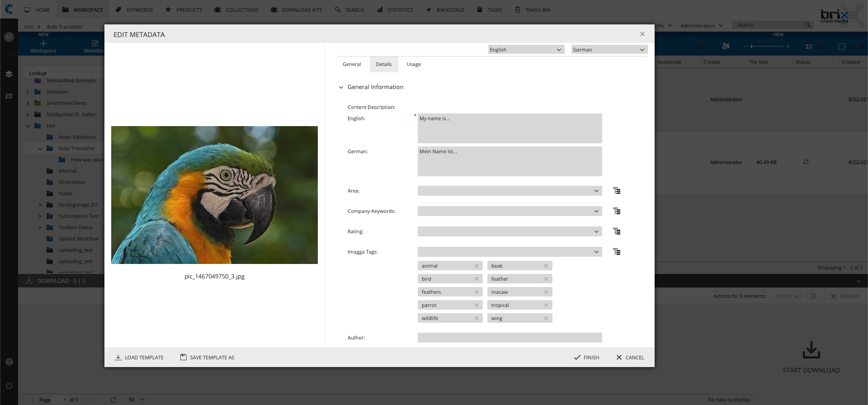The height and width of the screenshot is (405, 868).
Task: Go to DOWNLOAD KITS in top menu
Action: (x=297, y=9)
